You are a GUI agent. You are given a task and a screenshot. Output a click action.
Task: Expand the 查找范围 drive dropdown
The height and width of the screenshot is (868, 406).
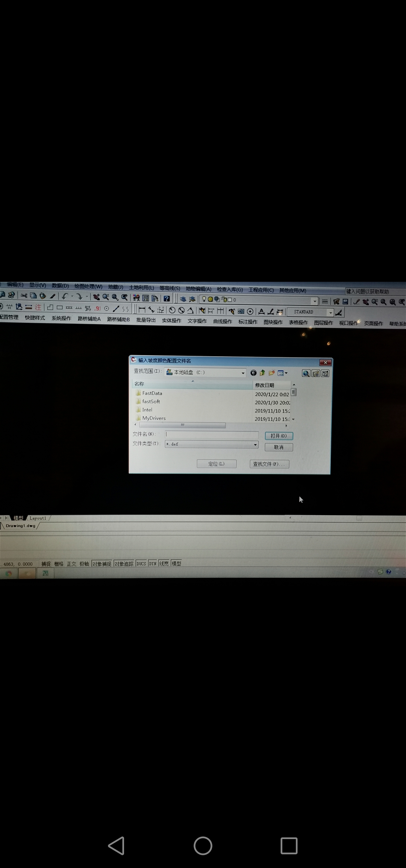tap(243, 373)
